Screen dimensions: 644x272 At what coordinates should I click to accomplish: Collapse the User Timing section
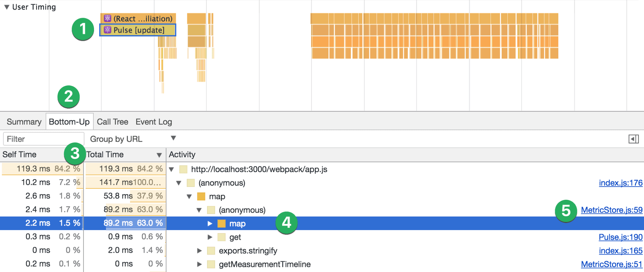point(6,7)
